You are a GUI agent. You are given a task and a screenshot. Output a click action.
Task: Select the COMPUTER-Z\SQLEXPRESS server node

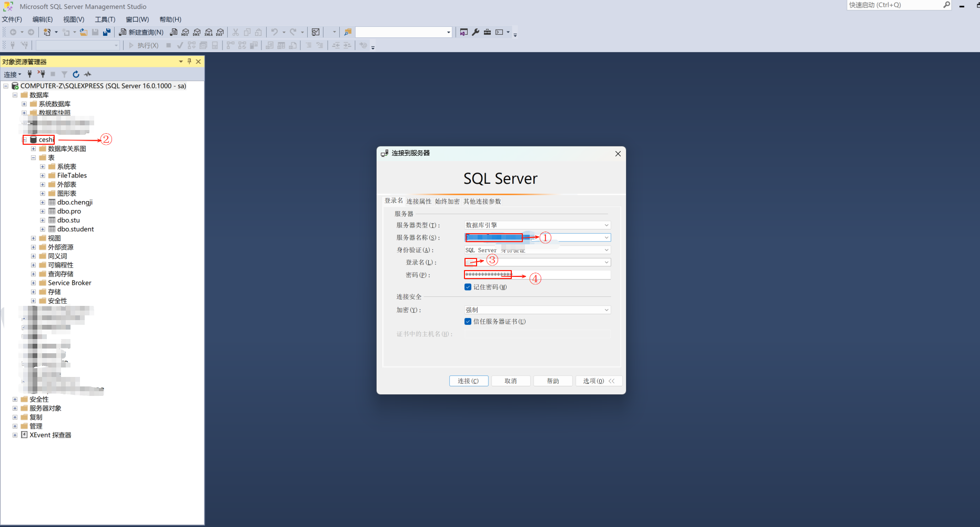click(103, 86)
